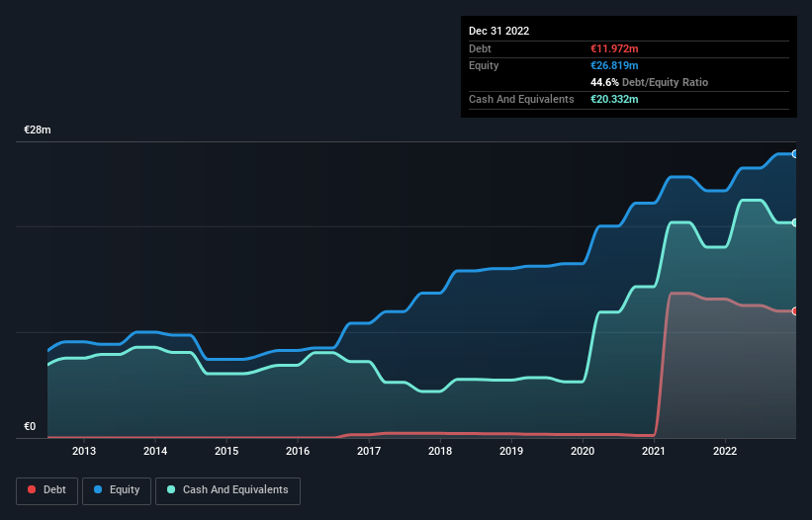Select the 2020 x-axis label
This screenshot has width=812, height=520.
pyautogui.click(x=583, y=451)
